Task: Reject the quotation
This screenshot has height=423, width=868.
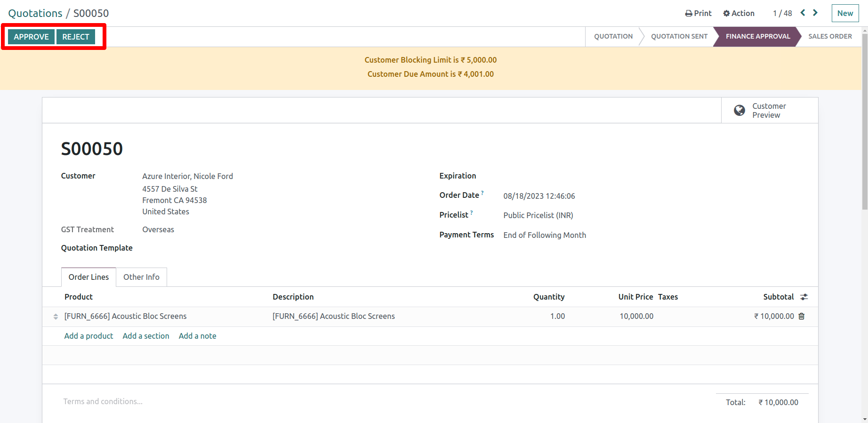Action: click(76, 37)
